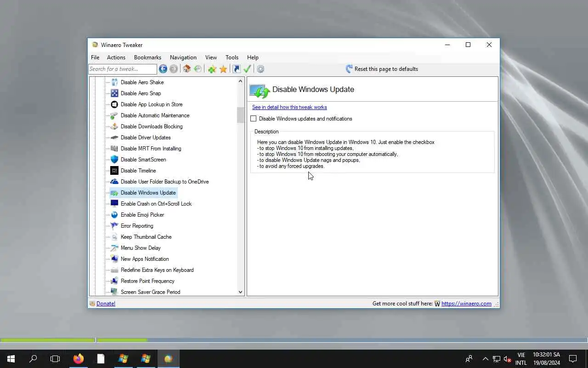Open the https://winaero.com link
The height and width of the screenshot is (368, 588).
466,304
